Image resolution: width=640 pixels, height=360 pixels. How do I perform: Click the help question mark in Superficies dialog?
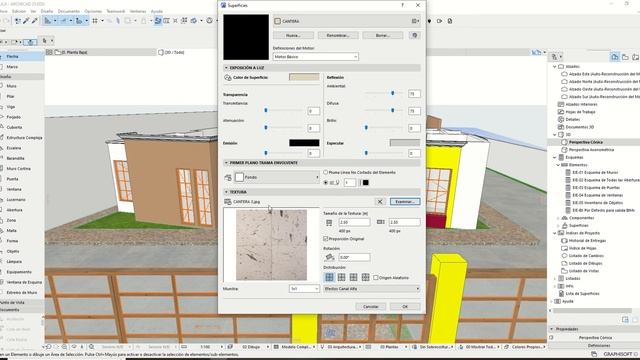coord(402,5)
